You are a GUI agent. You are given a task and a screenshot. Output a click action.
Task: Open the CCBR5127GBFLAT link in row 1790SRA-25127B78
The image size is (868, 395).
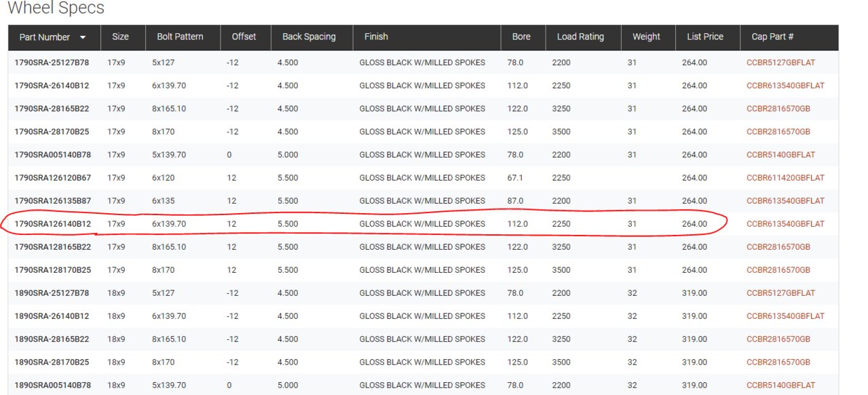click(x=780, y=62)
